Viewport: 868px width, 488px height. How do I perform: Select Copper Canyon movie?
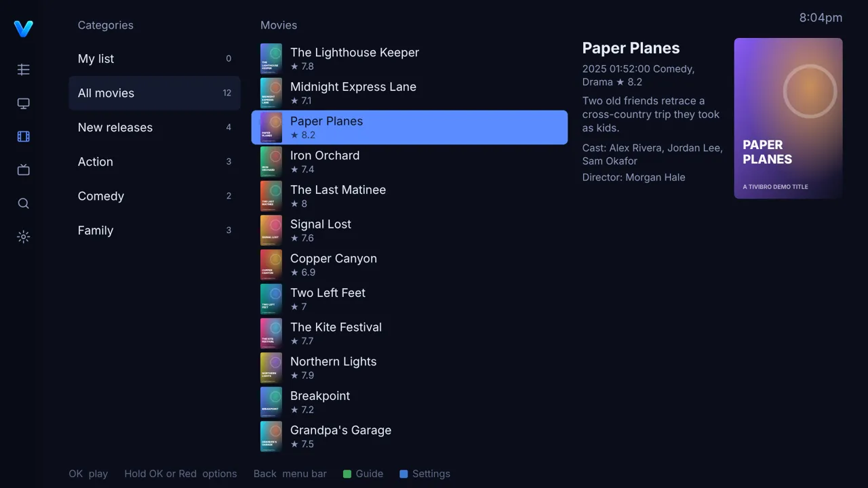coord(410,265)
